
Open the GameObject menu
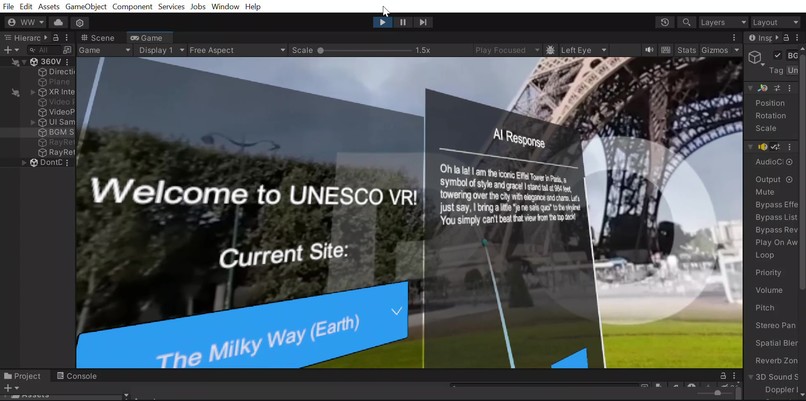pos(86,7)
